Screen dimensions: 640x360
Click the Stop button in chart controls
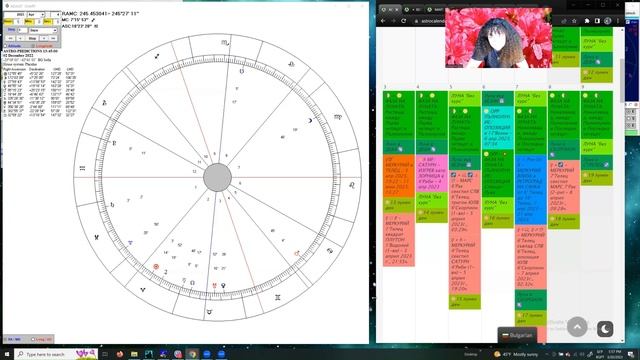tap(32, 38)
